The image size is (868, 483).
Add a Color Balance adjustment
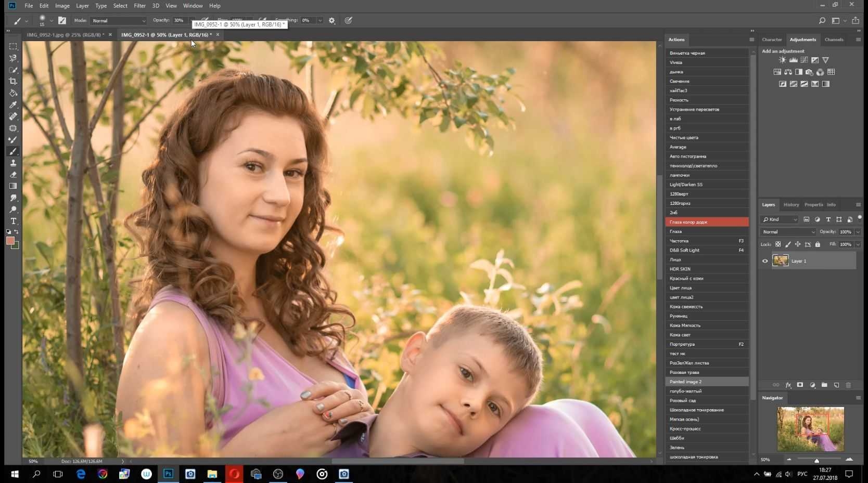click(788, 72)
